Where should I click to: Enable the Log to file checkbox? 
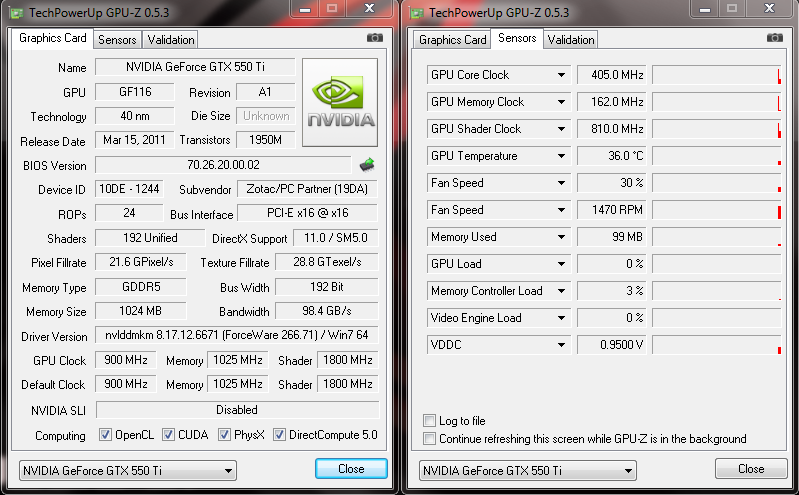click(x=430, y=421)
